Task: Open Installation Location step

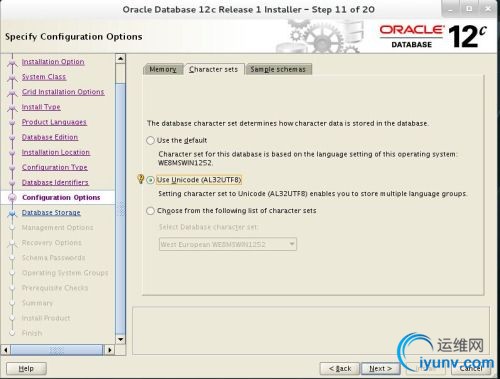Action: [56, 152]
